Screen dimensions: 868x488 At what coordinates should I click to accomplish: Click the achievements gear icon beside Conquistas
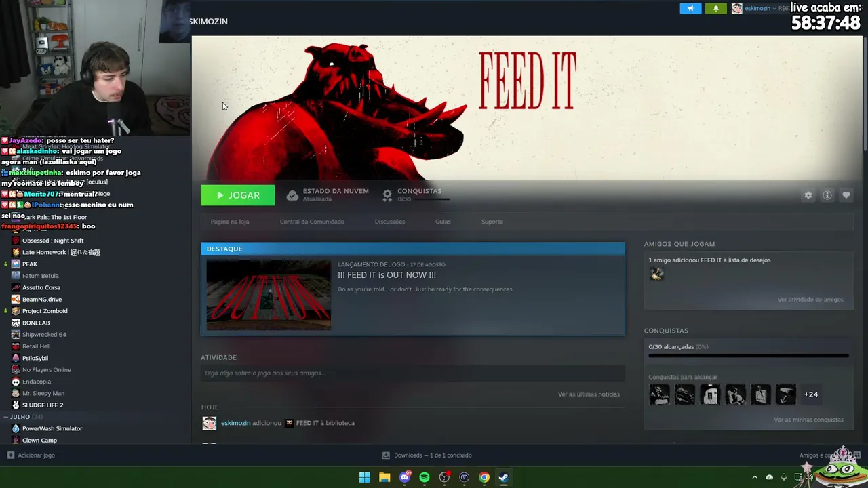(387, 195)
